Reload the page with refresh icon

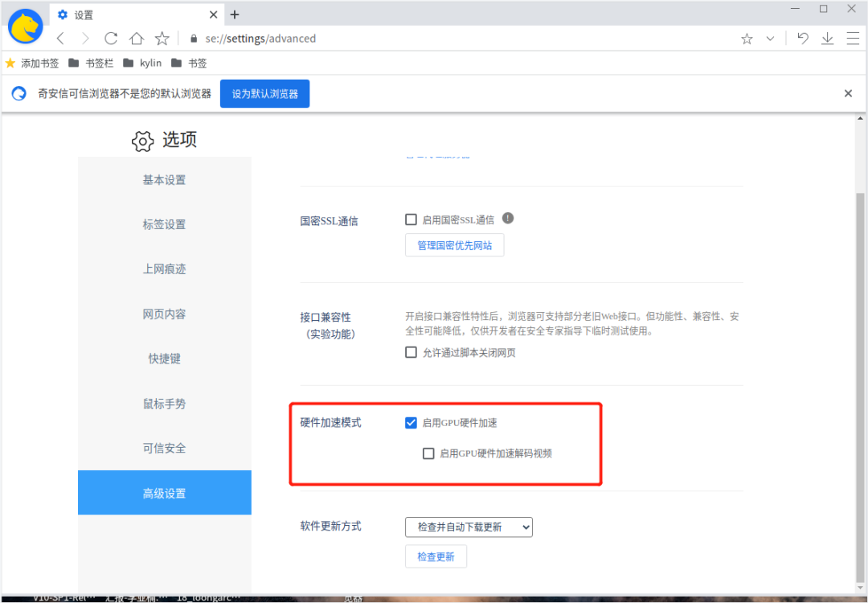pos(111,39)
